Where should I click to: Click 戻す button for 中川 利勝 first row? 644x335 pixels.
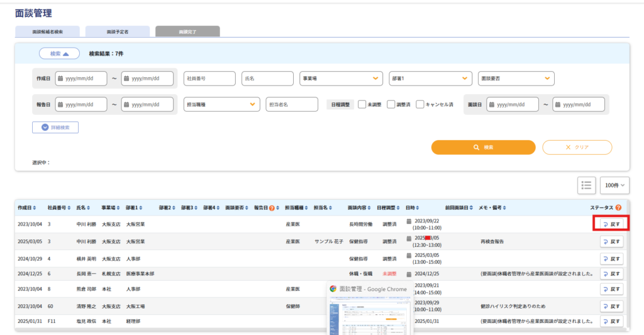click(x=611, y=224)
